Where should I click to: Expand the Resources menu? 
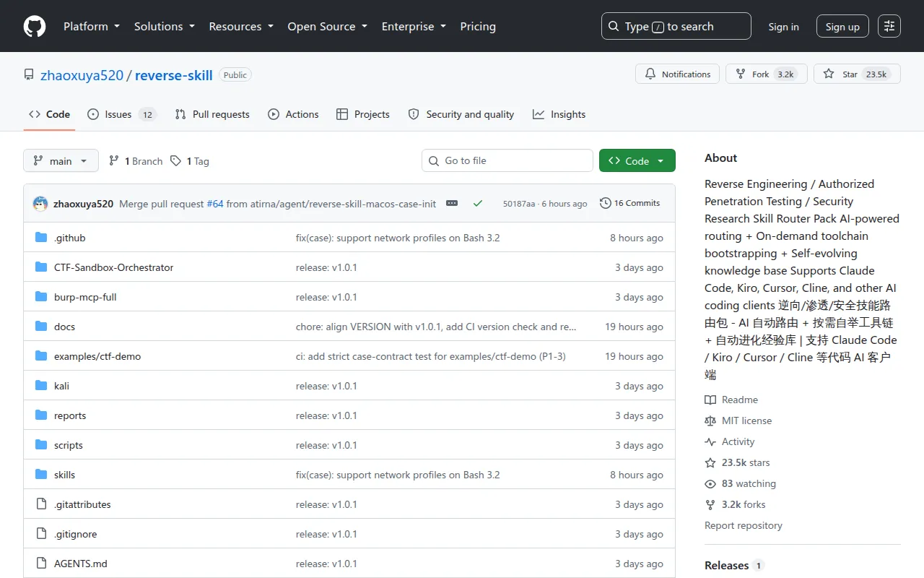[241, 26]
